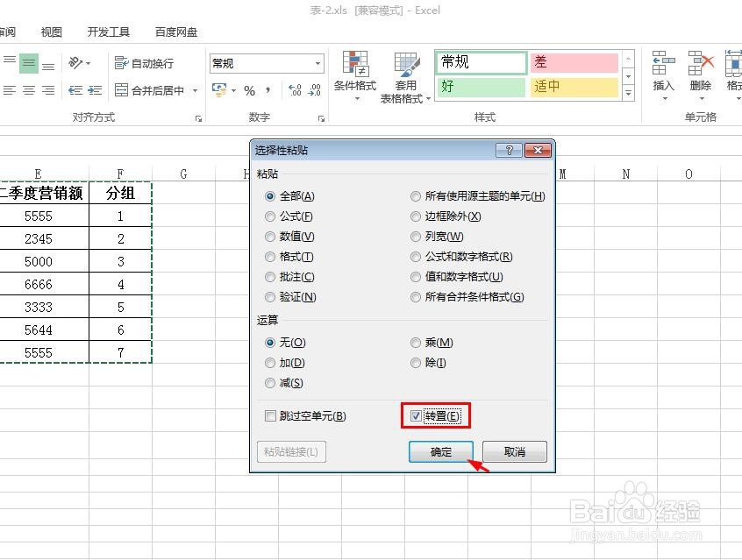Switch to the 开发工具 ribbon tab

108,31
